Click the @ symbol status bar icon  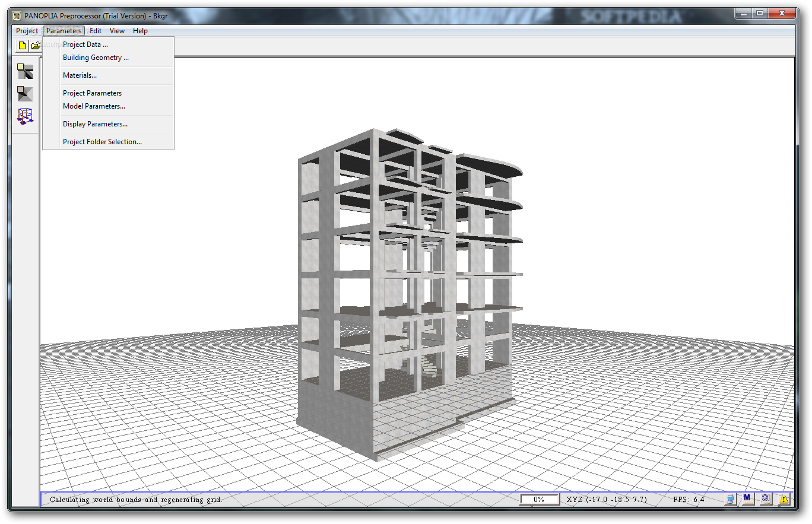tap(766, 499)
